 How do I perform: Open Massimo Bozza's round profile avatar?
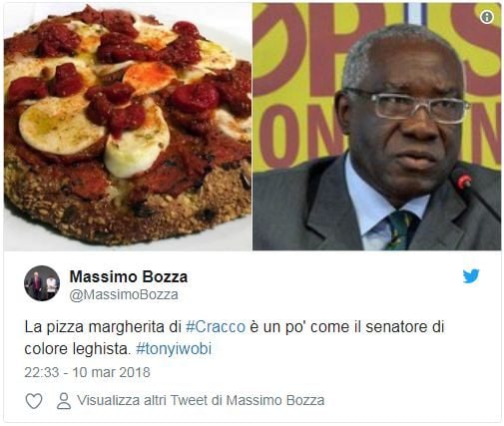tap(42, 283)
